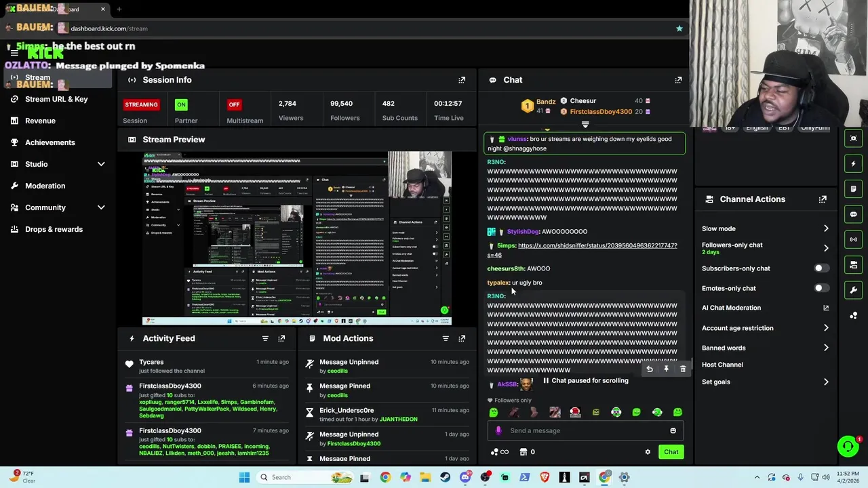
Task: Show hidden system tray icons
Action: click(757, 477)
